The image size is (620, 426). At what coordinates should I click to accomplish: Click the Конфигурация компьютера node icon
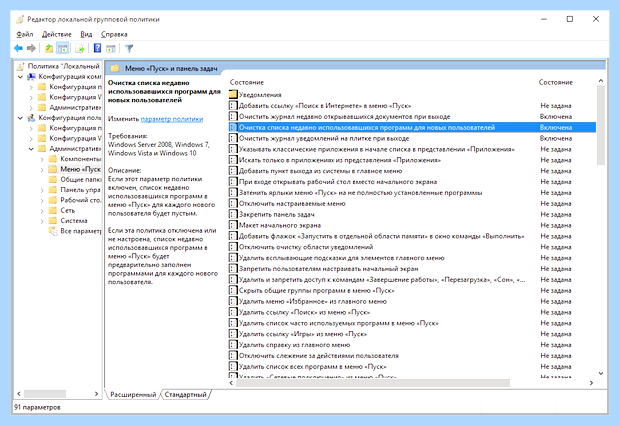[x=31, y=76]
